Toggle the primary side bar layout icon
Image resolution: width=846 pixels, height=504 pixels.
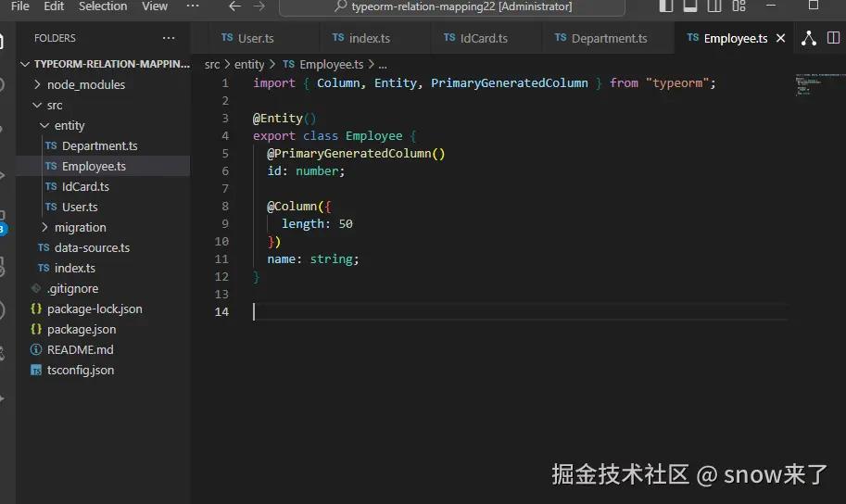666,6
